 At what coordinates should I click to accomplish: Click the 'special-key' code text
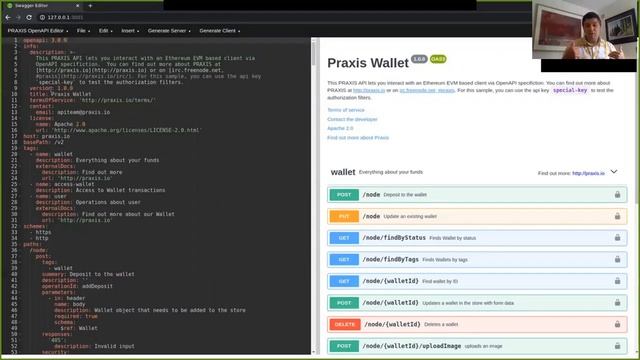click(x=570, y=90)
